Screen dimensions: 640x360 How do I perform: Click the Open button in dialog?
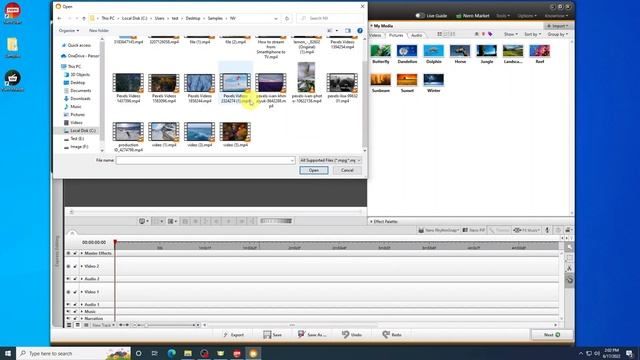coord(313,170)
